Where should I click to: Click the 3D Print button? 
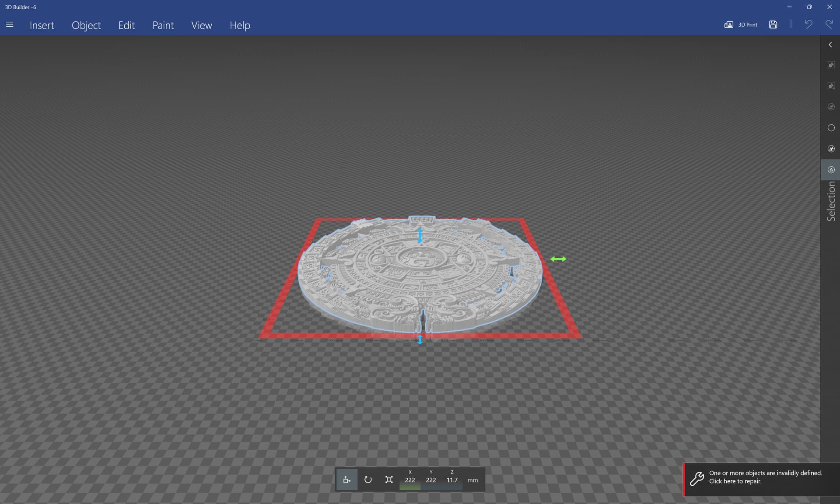tap(741, 24)
